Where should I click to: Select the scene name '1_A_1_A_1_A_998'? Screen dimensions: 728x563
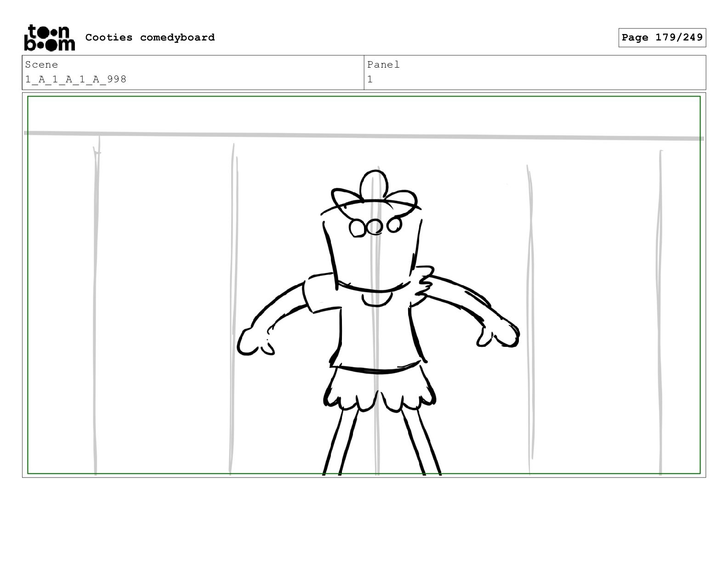point(76,80)
